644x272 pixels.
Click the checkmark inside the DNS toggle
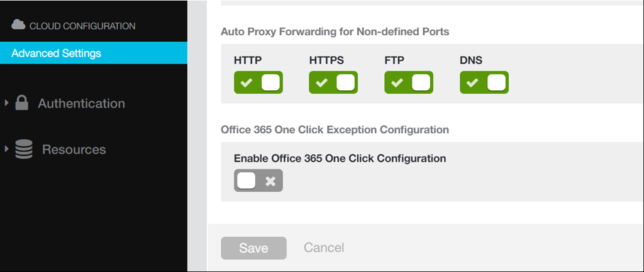[x=472, y=83]
